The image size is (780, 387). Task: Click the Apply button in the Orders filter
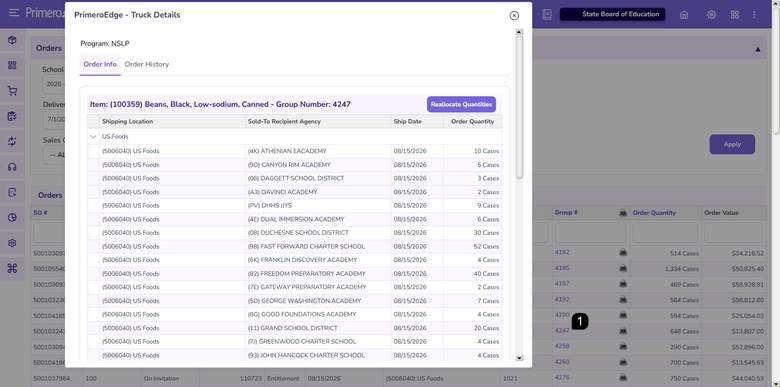pyautogui.click(x=732, y=144)
